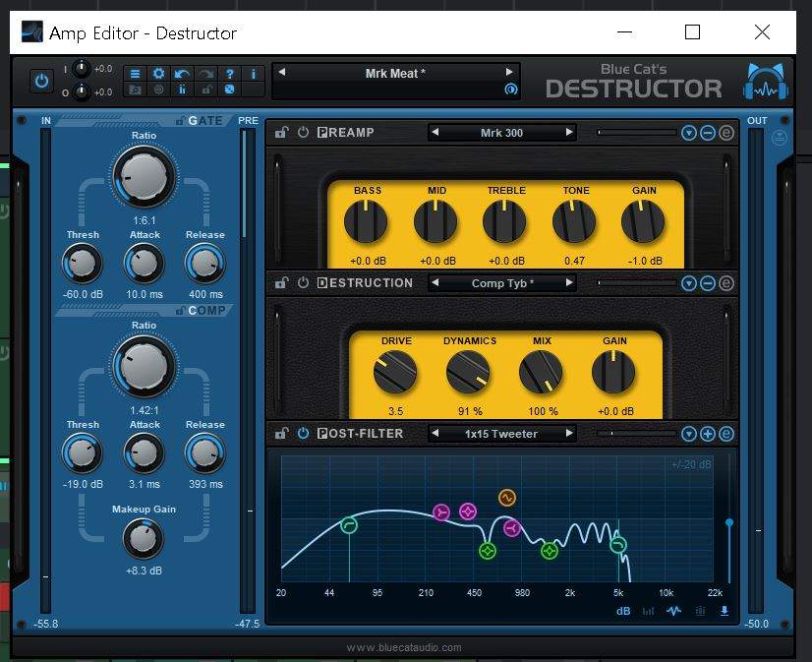Open the preset browser folder icon

(135, 90)
